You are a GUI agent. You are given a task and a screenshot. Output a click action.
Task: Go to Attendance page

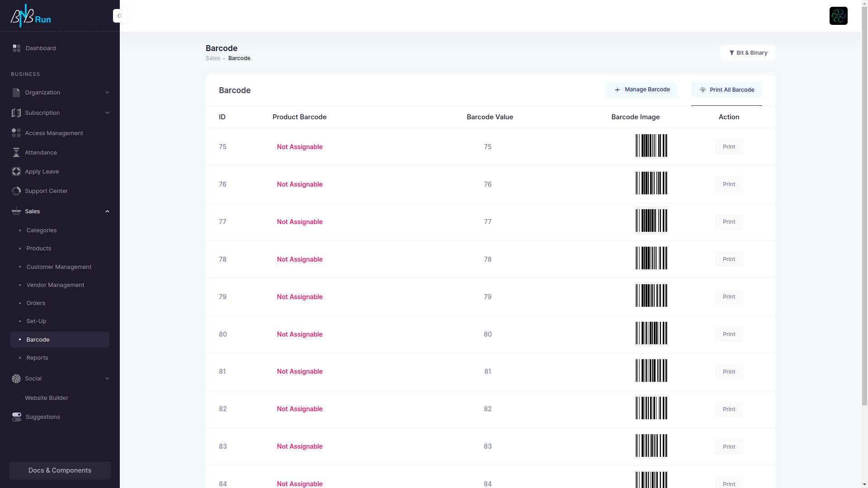(60, 153)
